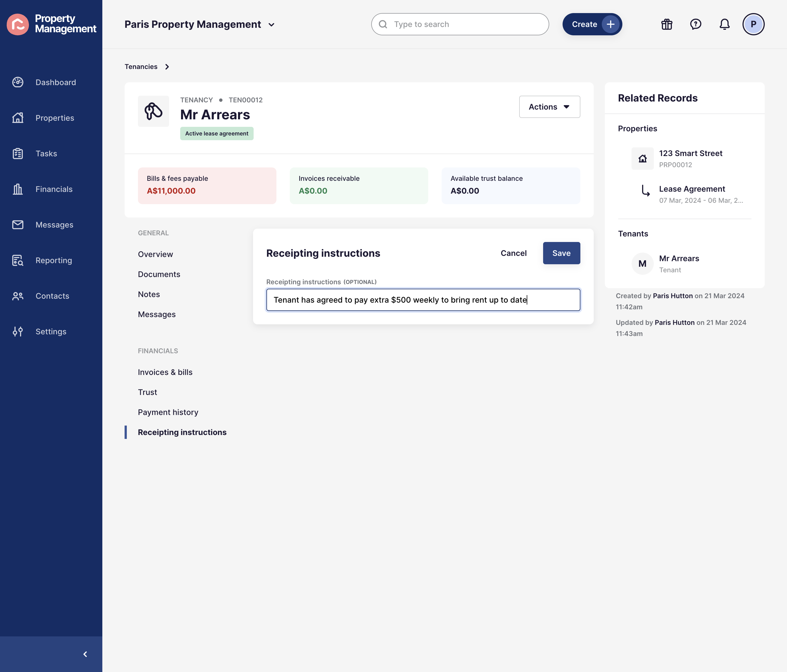Open the Dashboard gauge icon

18,82
